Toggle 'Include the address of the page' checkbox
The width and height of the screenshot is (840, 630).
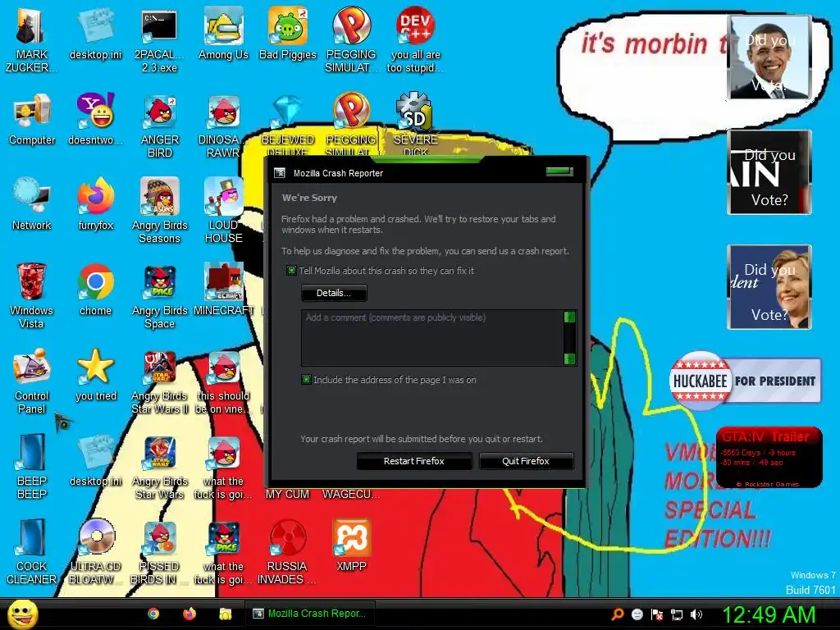[307, 380]
